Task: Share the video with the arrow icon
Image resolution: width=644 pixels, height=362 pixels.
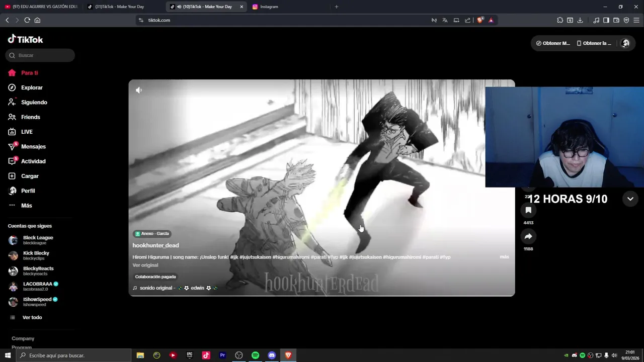Action: tap(528, 236)
